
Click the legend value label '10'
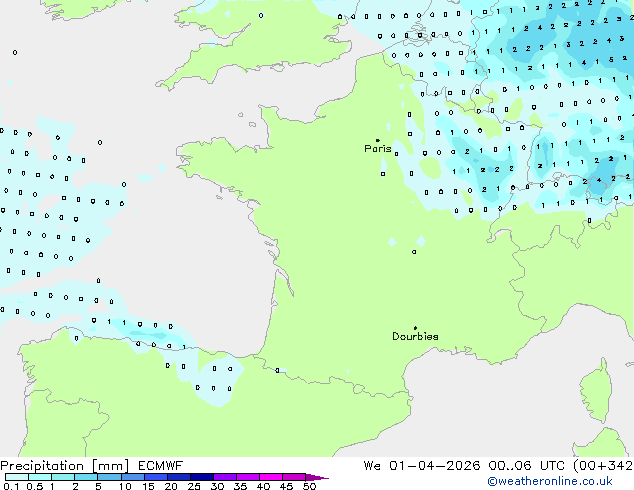pos(125,486)
